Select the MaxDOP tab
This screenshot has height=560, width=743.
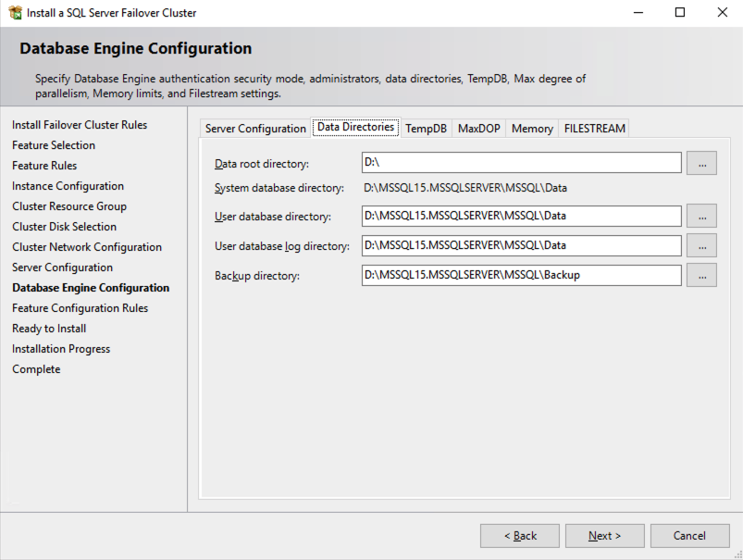[478, 129]
